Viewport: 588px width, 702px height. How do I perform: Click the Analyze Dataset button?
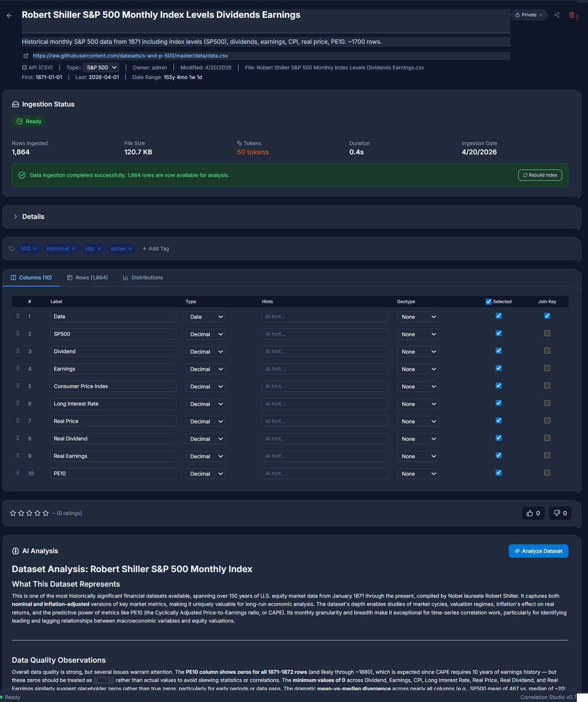coord(538,551)
